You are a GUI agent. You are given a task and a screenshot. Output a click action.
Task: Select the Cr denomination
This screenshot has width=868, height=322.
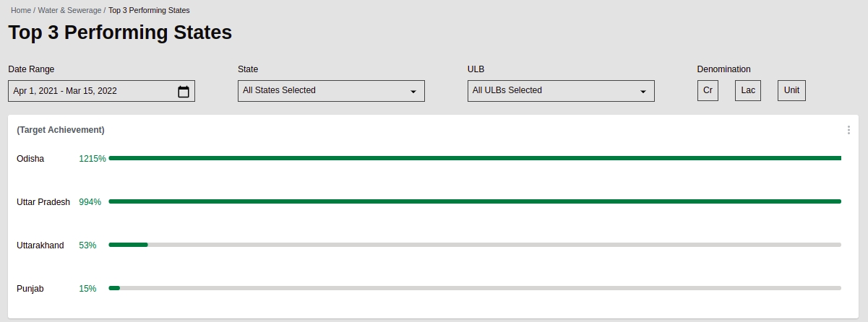point(708,91)
